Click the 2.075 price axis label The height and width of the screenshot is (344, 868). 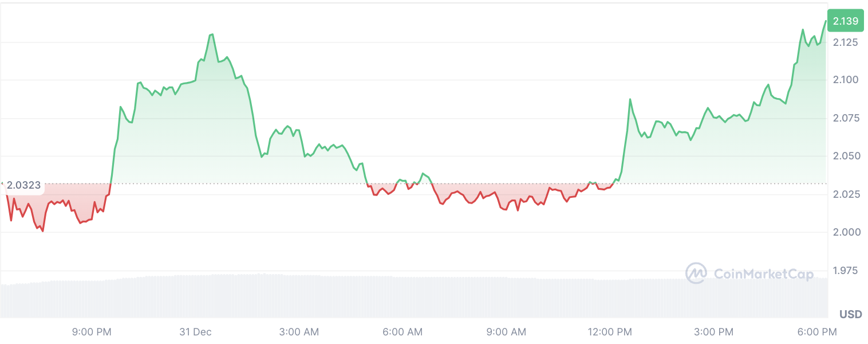845,118
